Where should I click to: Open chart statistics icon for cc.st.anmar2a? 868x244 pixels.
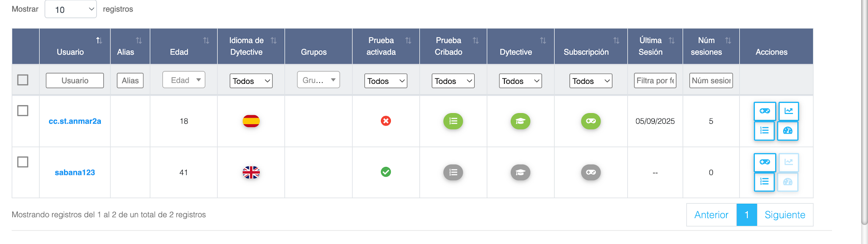click(788, 111)
